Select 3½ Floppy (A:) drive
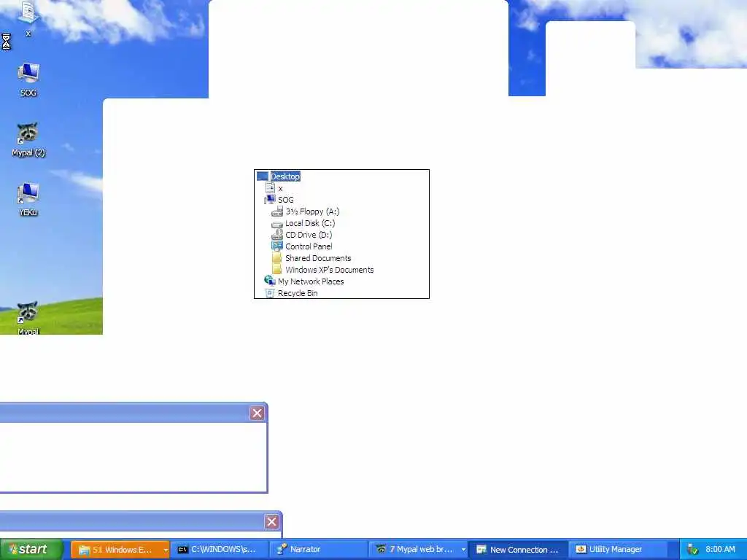 click(312, 211)
